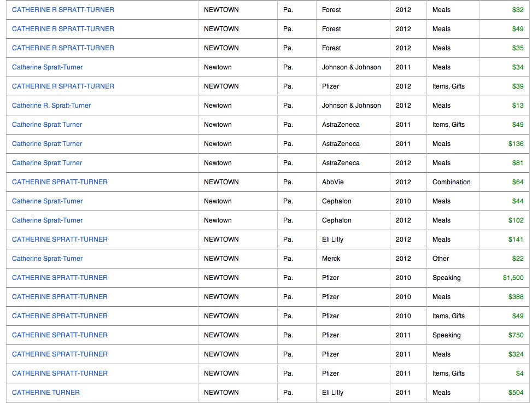Select the Speaking cell in the $750 row
532x403 pixels.
click(453, 335)
